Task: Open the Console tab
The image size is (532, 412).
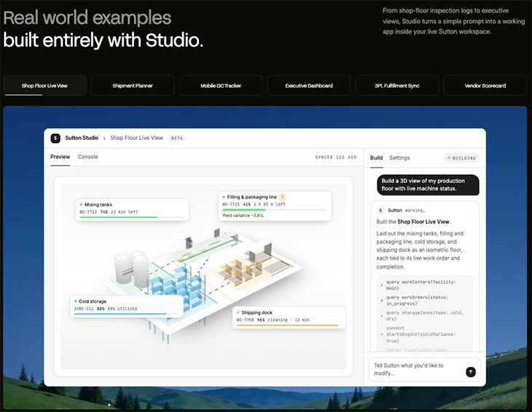Action: pos(88,157)
